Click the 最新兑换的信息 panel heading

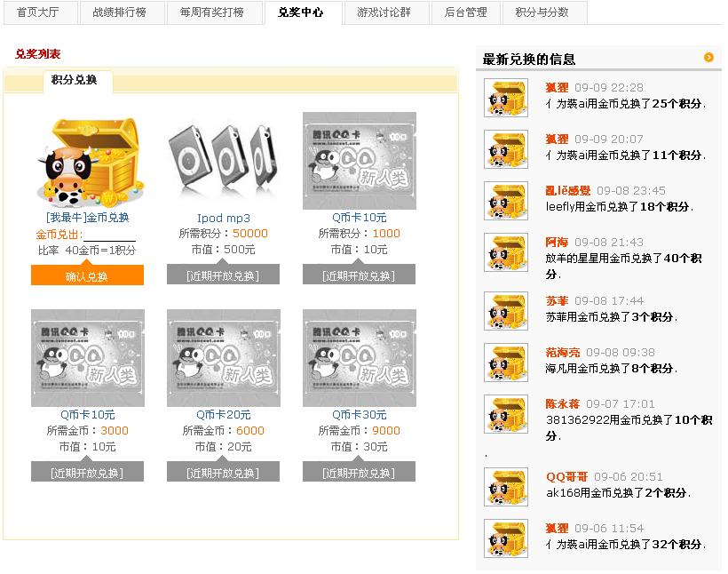[x=529, y=59]
